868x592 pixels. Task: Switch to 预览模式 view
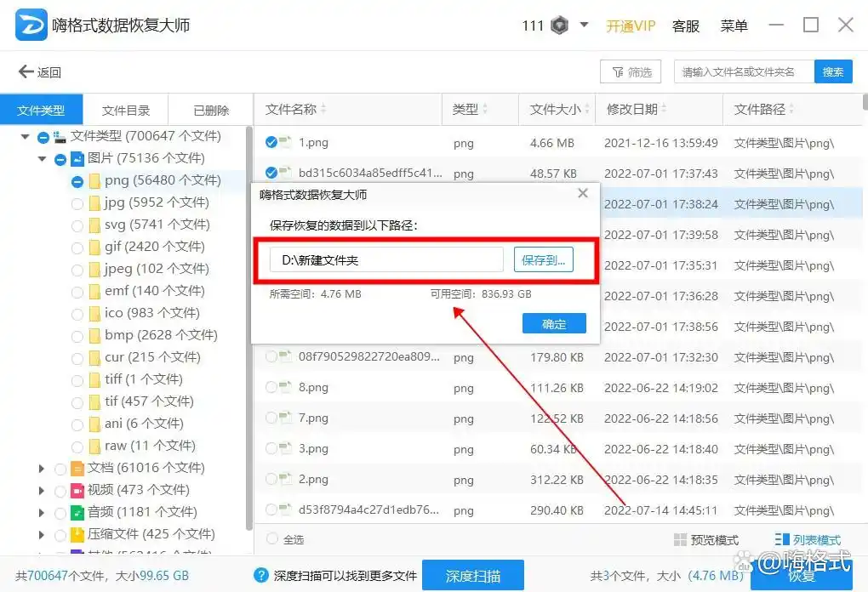point(705,539)
